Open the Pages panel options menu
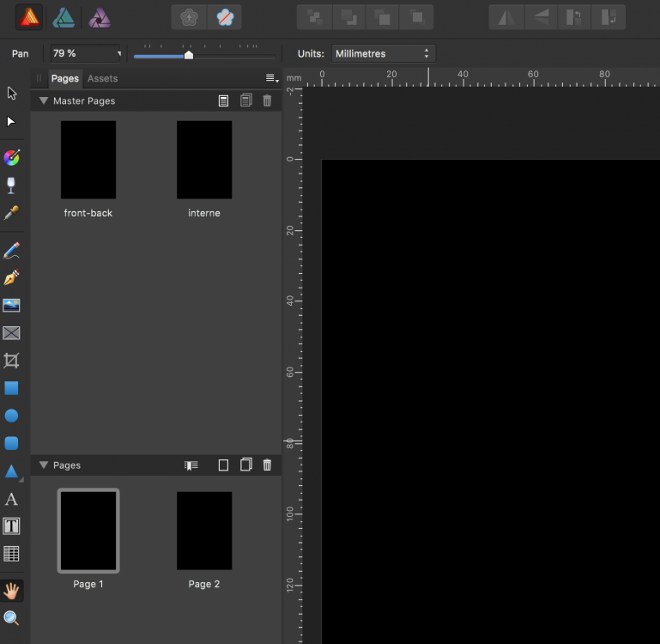This screenshot has width=660, height=644. [271, 78]
